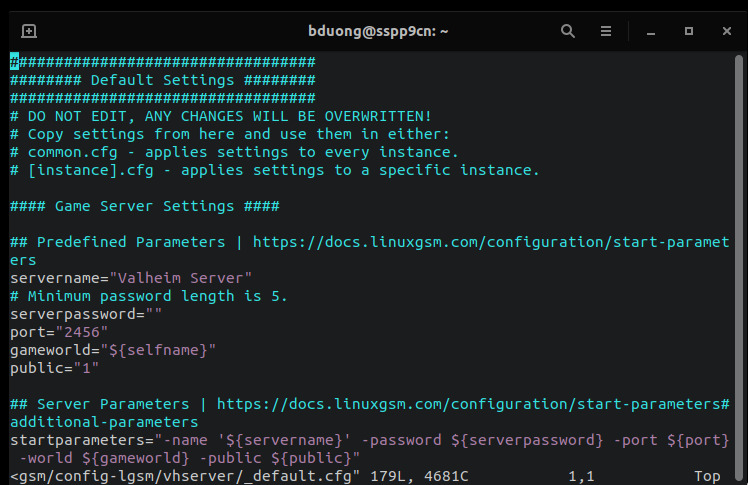Viewport: 748px width, 485px height.
Task: Click the search icon in the title bar
Action: [x=568, y=31]
